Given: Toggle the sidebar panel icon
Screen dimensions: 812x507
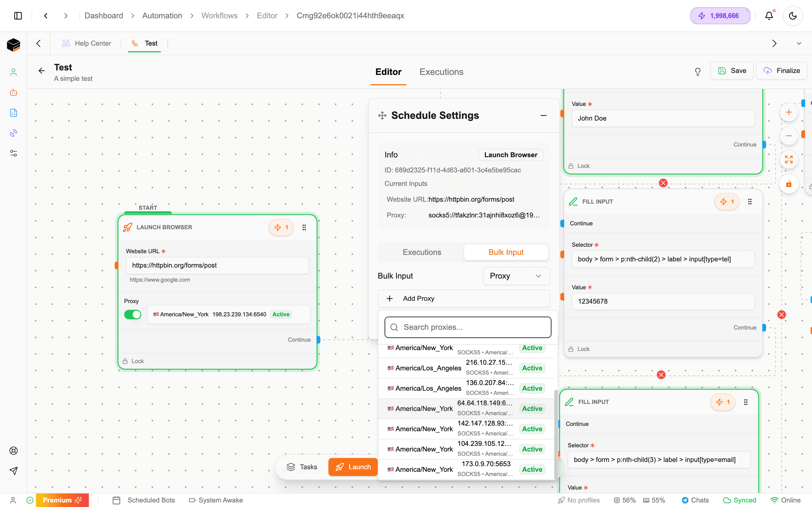Looking at the screenshot, I should [18, 16].
